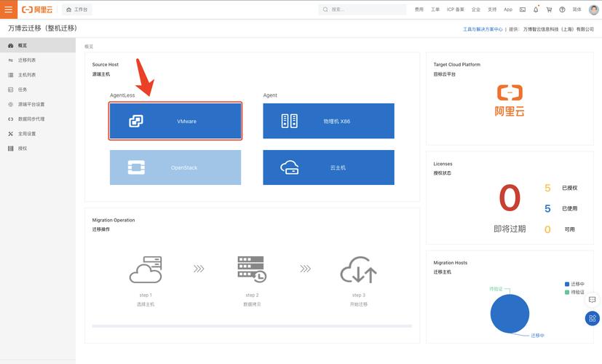Click the 授权 icon in sidebar
This screenshot has height=364, width=602.
pyautogui.click(x=11, y=149)
